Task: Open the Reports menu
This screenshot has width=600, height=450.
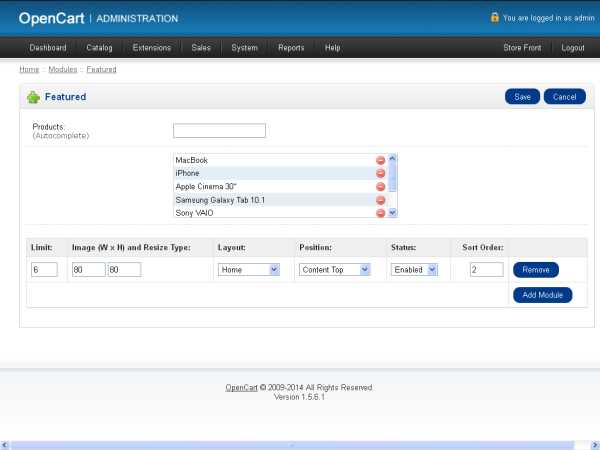Action: point(291,48)
